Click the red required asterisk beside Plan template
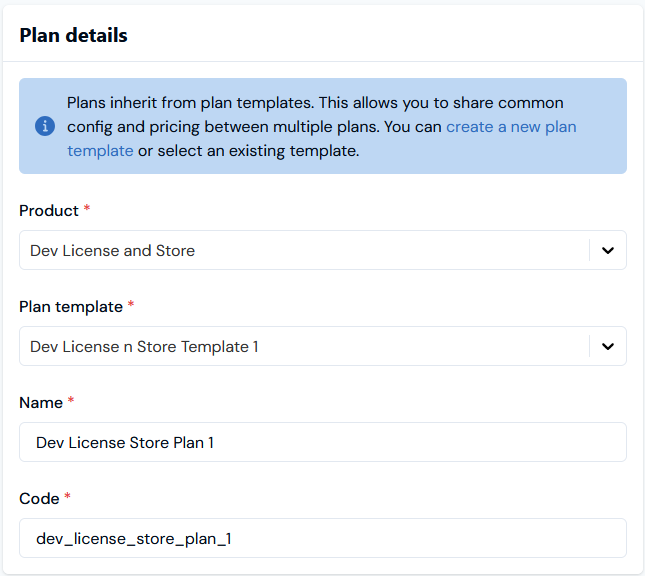The height and width of the screenshot is (576, 645). tap(131, 304)
